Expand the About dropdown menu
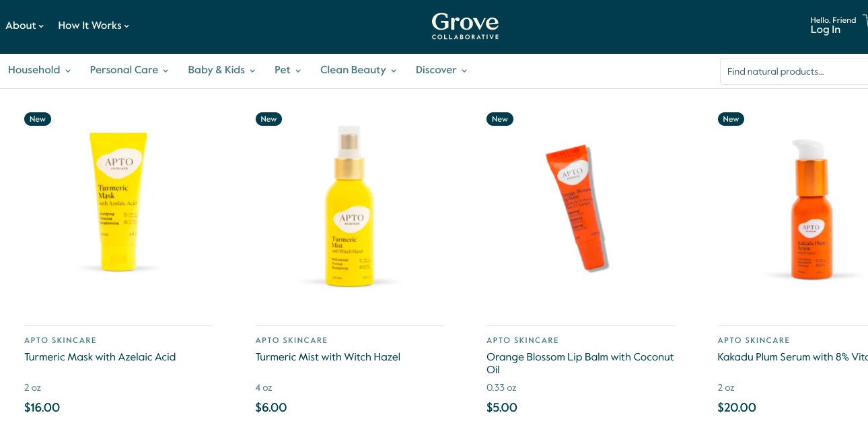 coord(25,26)
